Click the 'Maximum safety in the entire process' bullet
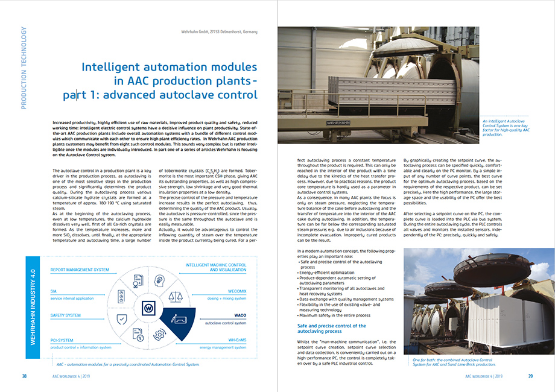 (334, 315)
